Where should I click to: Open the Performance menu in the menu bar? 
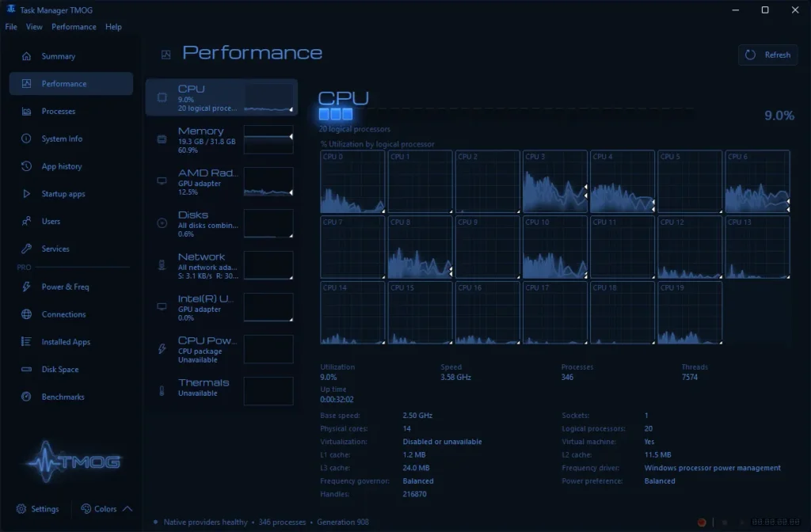tap(74, 27)
